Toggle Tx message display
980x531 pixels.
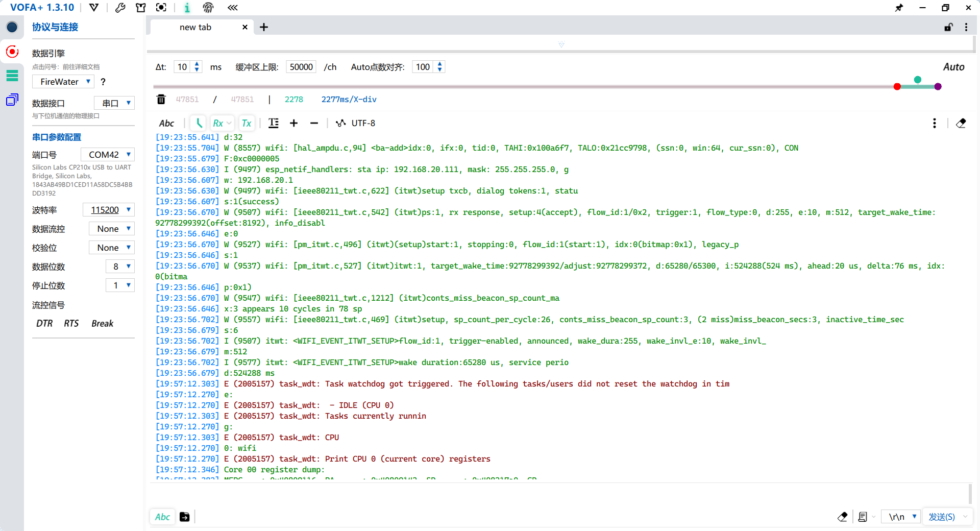pyautogui.click(x=247, y=123)
